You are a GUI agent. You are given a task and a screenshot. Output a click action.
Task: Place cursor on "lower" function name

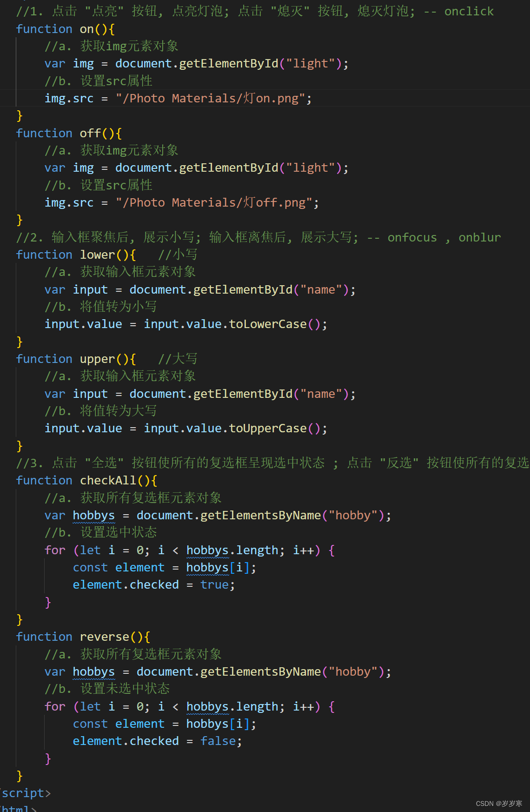coord(98,255)
